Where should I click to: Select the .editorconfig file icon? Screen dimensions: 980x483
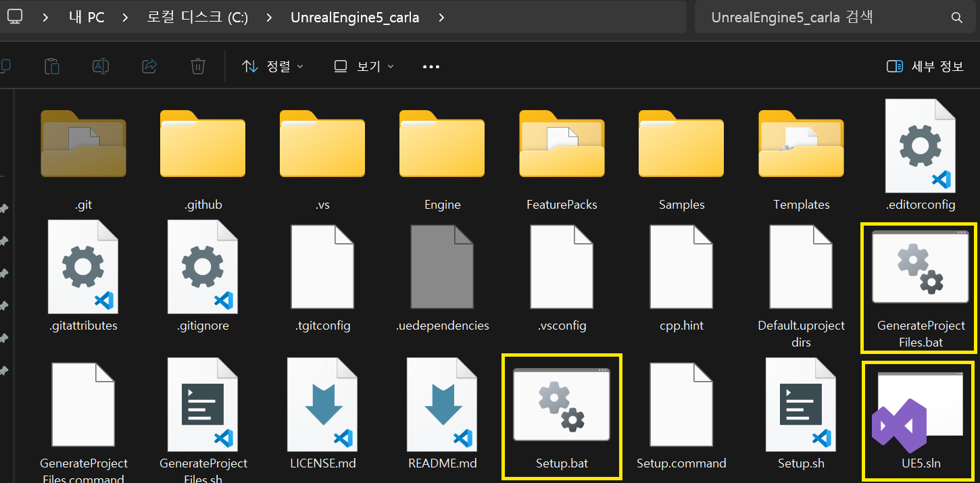click(920, 145)
